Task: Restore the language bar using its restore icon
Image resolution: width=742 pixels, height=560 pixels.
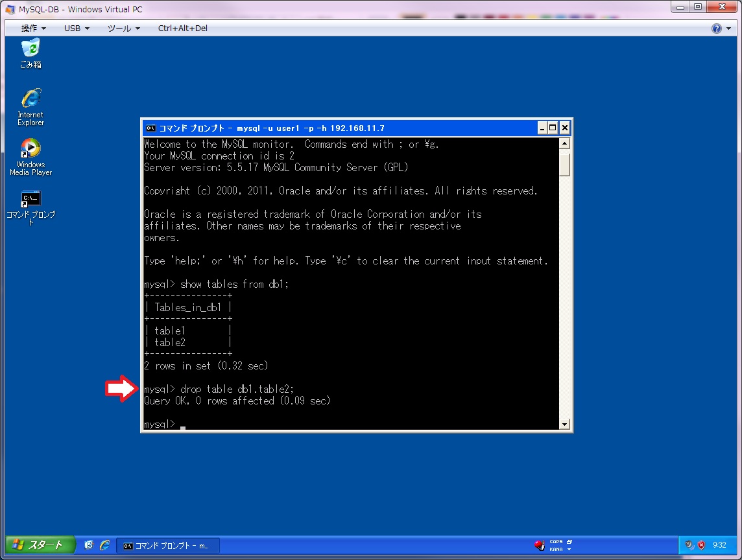Action: tap(569, 542)
